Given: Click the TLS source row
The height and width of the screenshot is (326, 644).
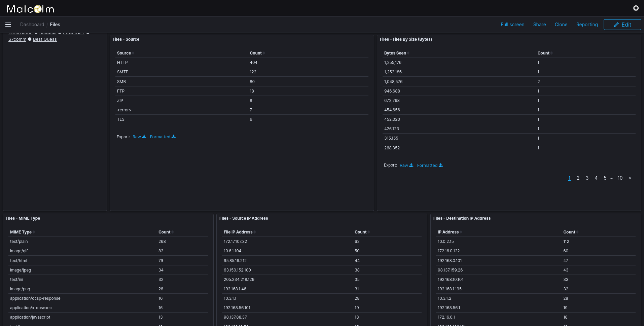Looking at the screenshot, I should tap(242, 119).
